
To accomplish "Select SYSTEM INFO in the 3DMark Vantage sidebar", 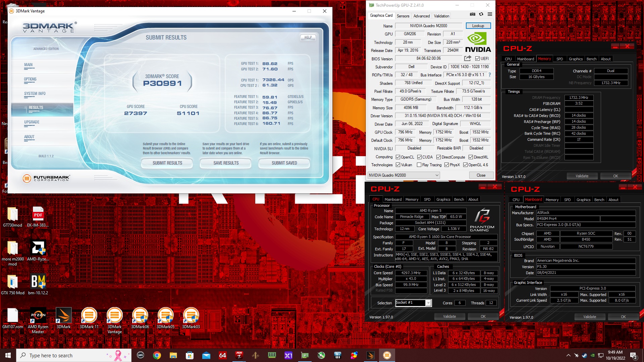I will pos(35,94).
